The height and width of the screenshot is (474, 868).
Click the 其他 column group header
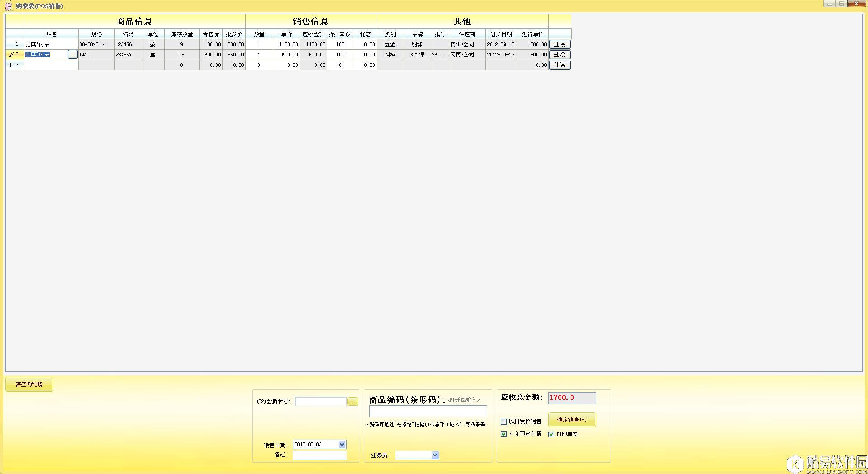[462, 21]
